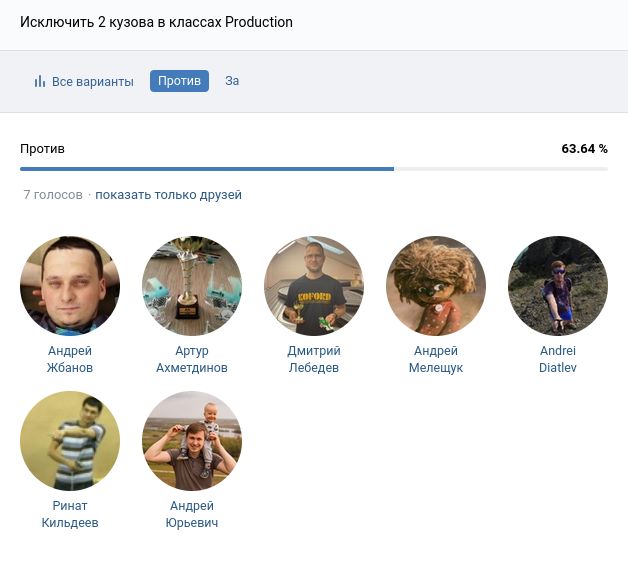
Task: Click the 'Андрей Мелещук' name link
Action: pos(436,359)
